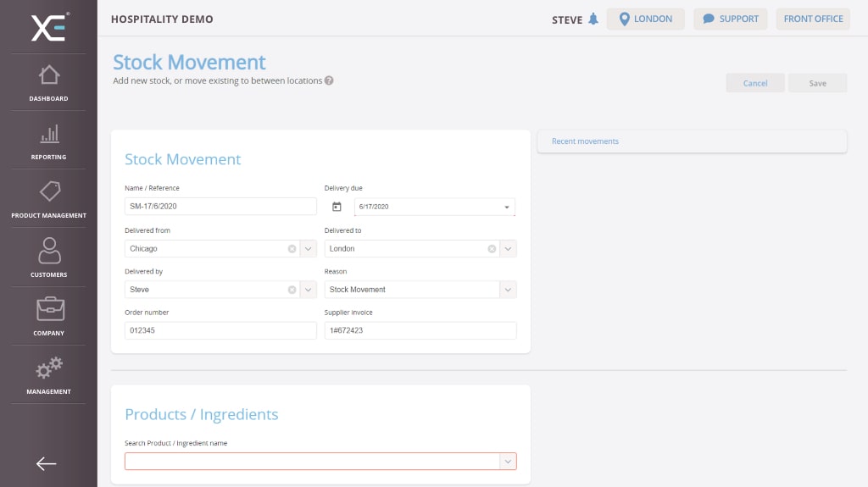Clear Steve from Delivered by field
The width and height of the screenshot is (868, 487).
pos(292,290)
